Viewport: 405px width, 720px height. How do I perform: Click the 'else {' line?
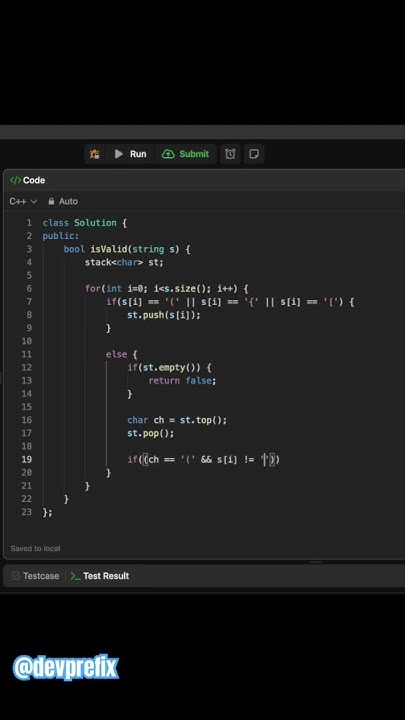tap(122, 354)
